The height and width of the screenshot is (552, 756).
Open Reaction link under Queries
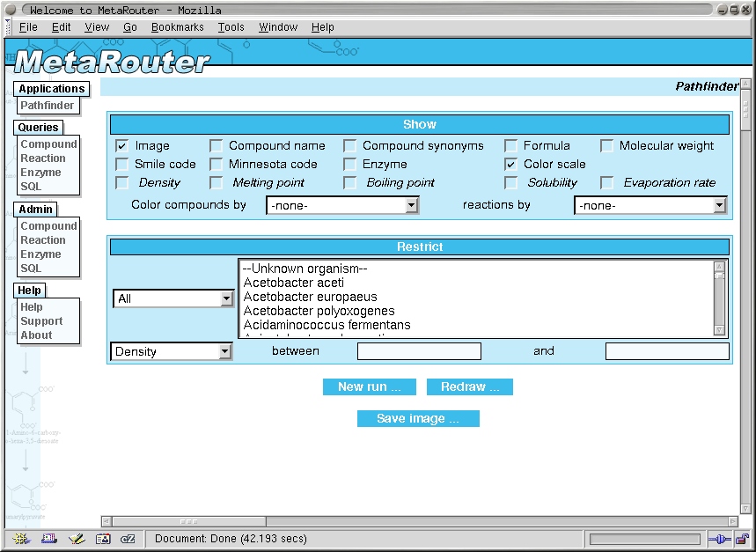coord(43,158)
